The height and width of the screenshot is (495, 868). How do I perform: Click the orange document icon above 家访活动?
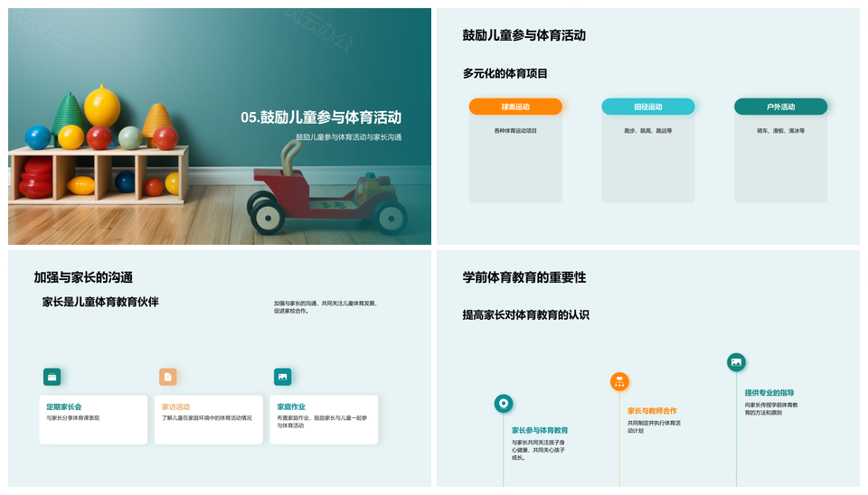pyautogui.click(x=168, y=377)
